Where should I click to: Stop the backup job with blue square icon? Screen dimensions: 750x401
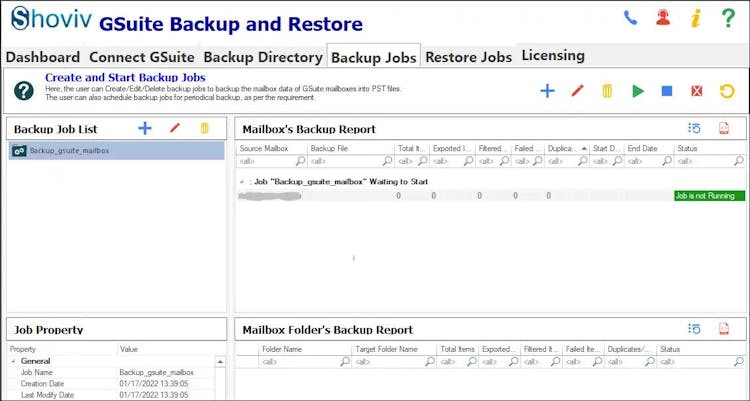[x=667, y=91]
